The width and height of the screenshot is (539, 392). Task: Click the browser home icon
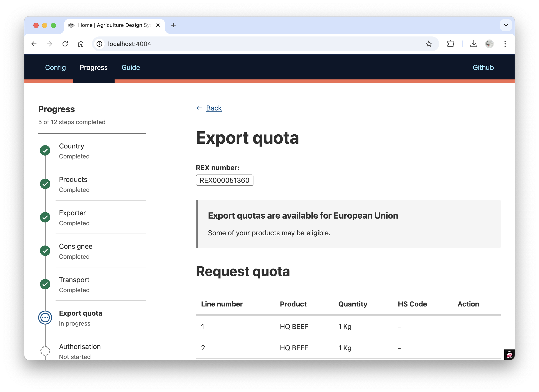coord(81,44)
